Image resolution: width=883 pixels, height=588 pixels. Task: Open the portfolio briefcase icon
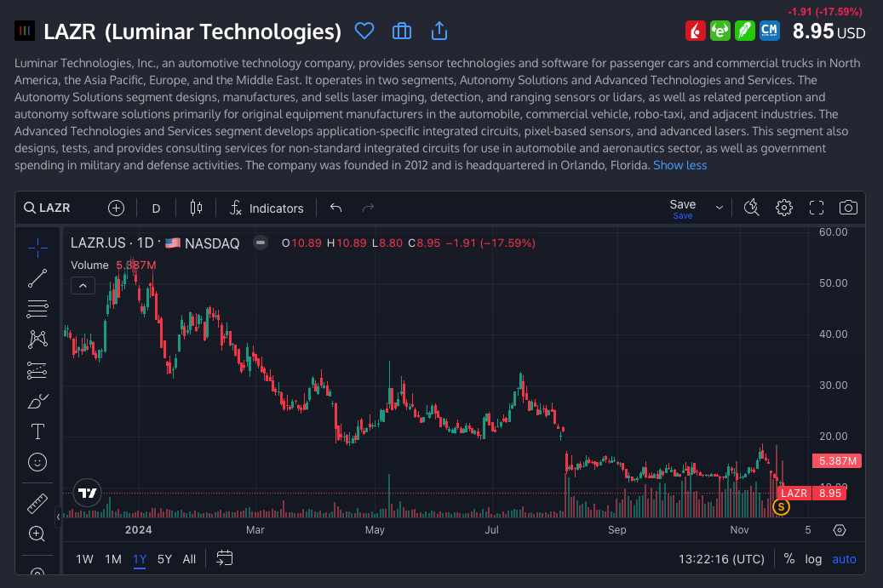pyautogui.click(x=402, y=31)
